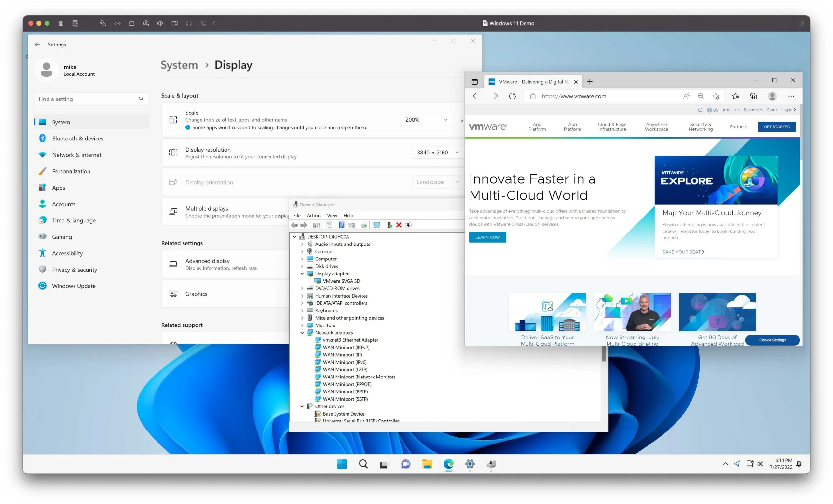The width and height of the screenshot is (833, 504).
Task: Click the headphones icon in the Fusion toolbar
Action: tap(189, 23)
